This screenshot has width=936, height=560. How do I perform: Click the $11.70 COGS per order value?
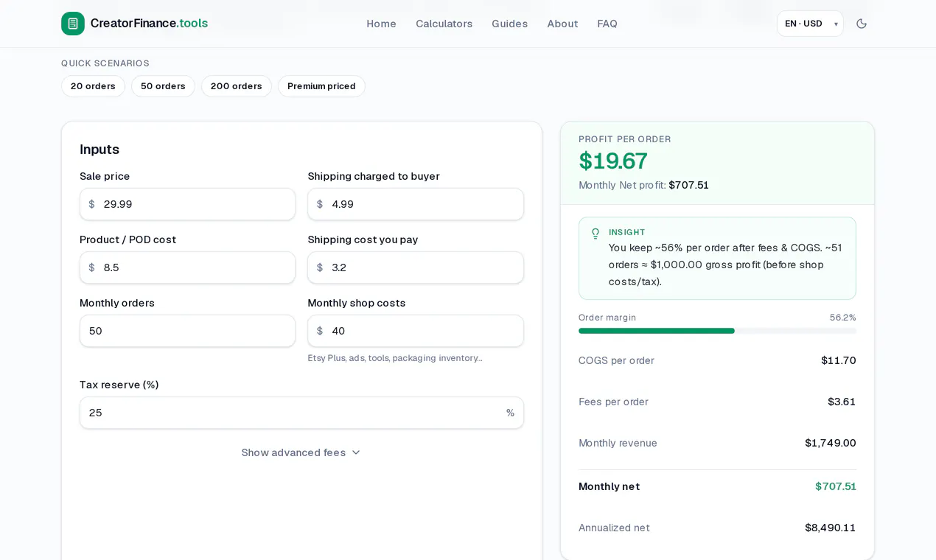[x=839, y=360]
